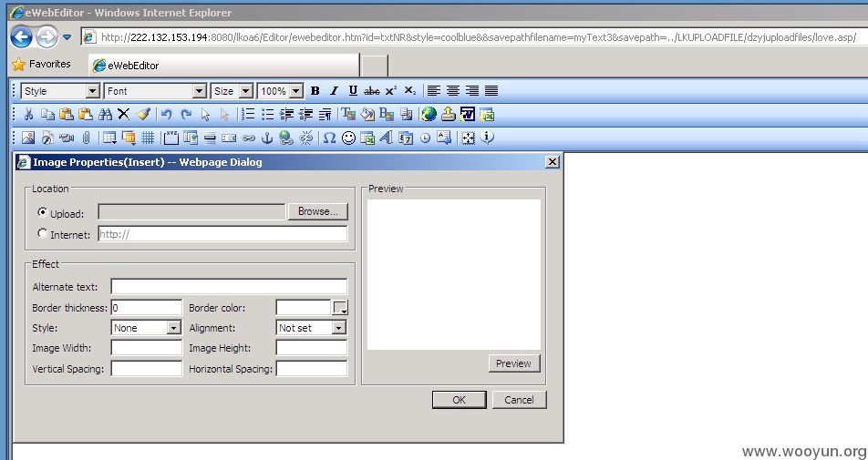868x460 pixels.
Task: Redo the last edit
Action: click(186, 115)
